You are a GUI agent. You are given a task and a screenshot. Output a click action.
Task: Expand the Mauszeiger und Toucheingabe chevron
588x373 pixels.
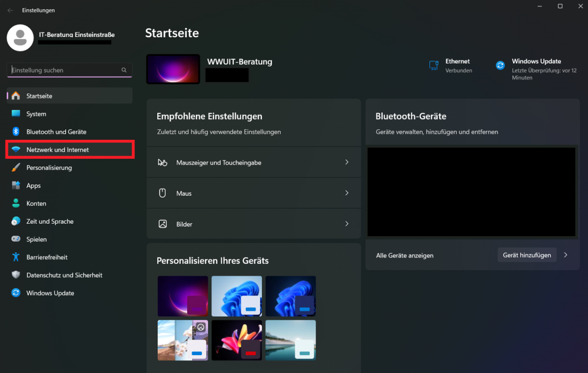[347, 162]
